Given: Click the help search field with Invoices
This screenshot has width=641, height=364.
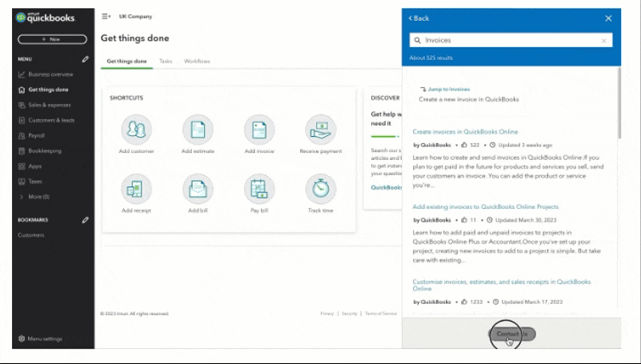Looking at the screenshot, I should [x=511, y=40].
